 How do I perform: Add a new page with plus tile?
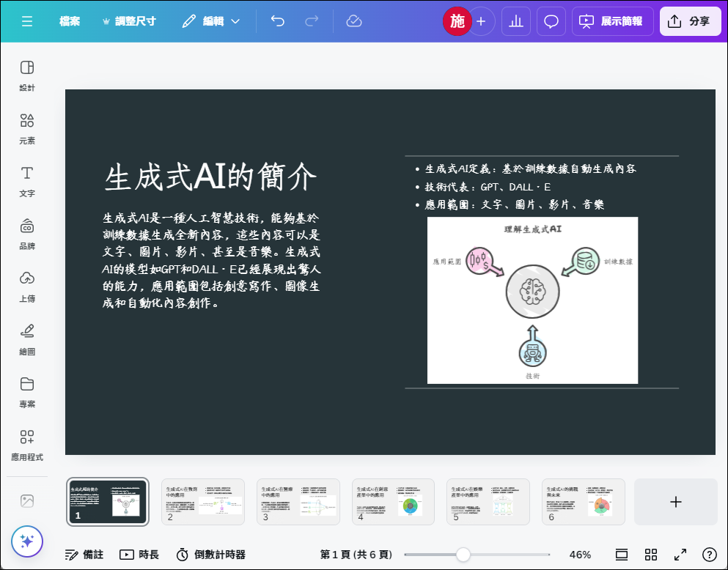[x=676, y=502]
